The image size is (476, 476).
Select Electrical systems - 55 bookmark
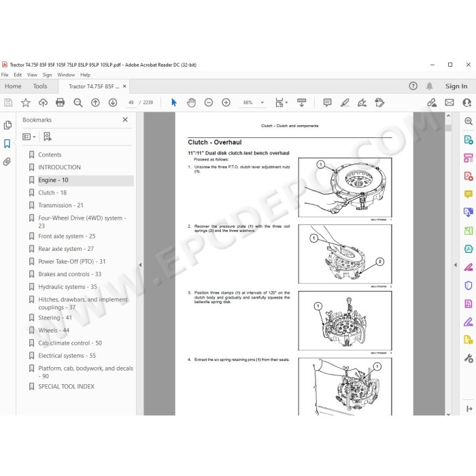point(67,356)
